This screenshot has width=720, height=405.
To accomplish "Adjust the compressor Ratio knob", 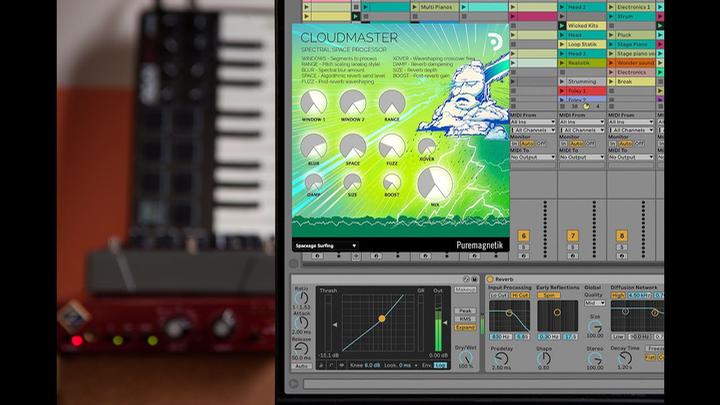I will point(301,298).
